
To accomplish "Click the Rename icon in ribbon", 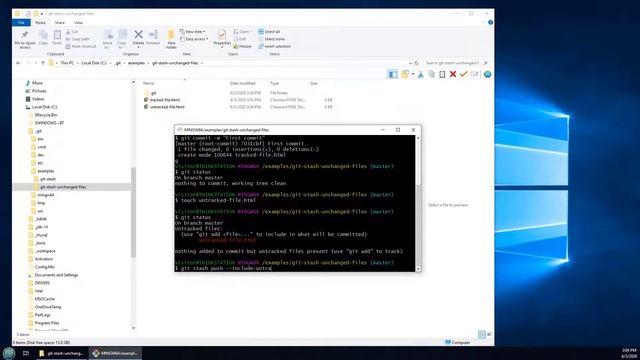I will point(153,35).
